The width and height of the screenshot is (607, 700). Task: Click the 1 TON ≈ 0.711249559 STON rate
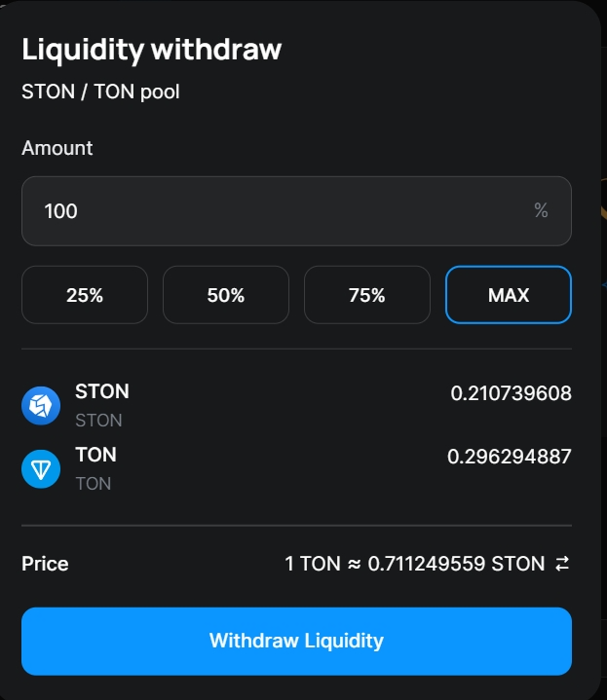click(414, 564)
